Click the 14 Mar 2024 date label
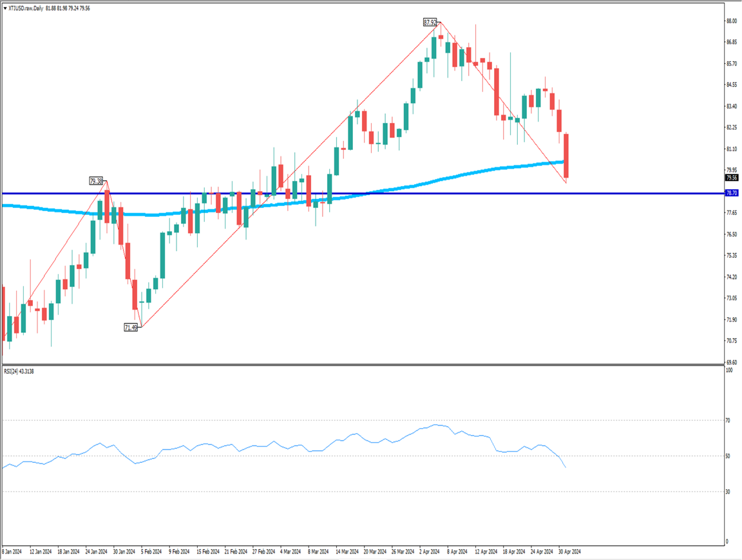742x560 pixels. pyautogui.click(x=345, y=551)
